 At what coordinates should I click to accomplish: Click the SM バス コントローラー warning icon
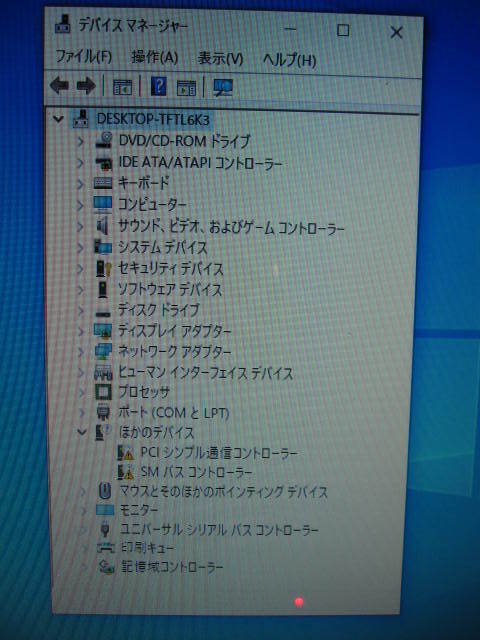point(125,472)
